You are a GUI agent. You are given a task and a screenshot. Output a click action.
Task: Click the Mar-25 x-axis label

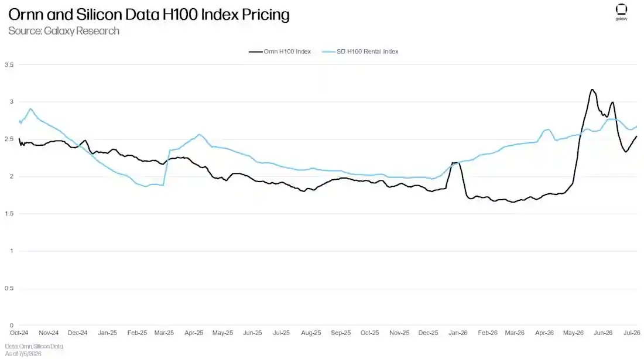164,333
